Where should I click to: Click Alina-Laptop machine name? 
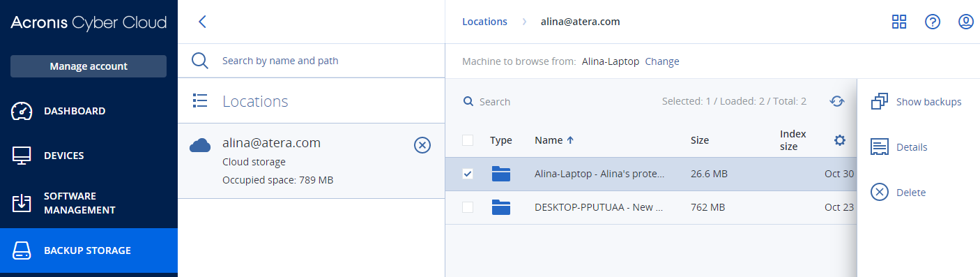[x=611, y=61]
